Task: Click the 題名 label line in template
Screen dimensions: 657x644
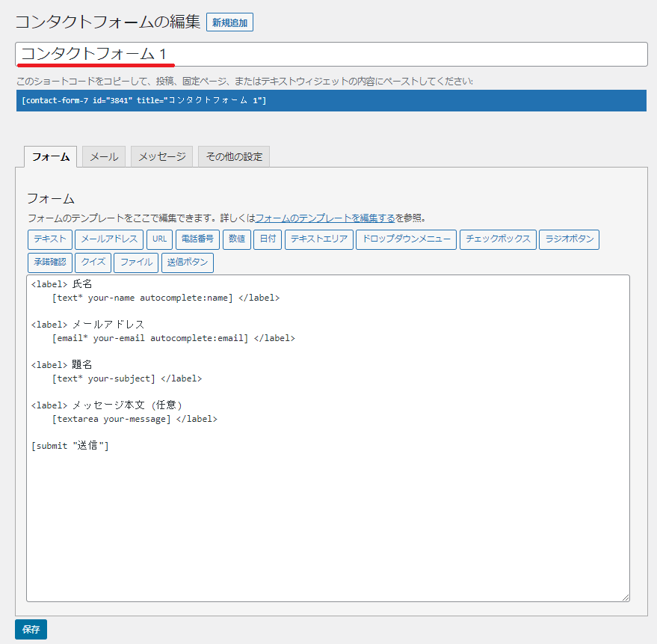Action: [61, 365]
